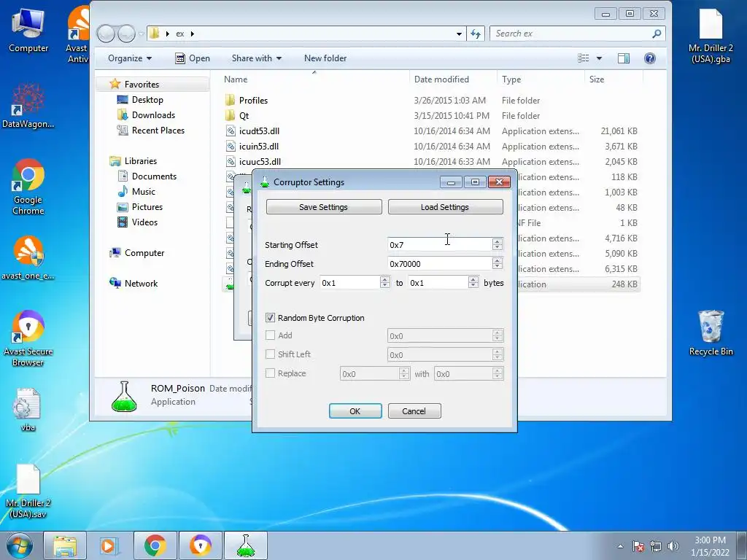Image resolution: width=747 pixels, height=560 pixels.
Task: Switch to Chrome in the taskbar
Action: (x=155, y=545)
